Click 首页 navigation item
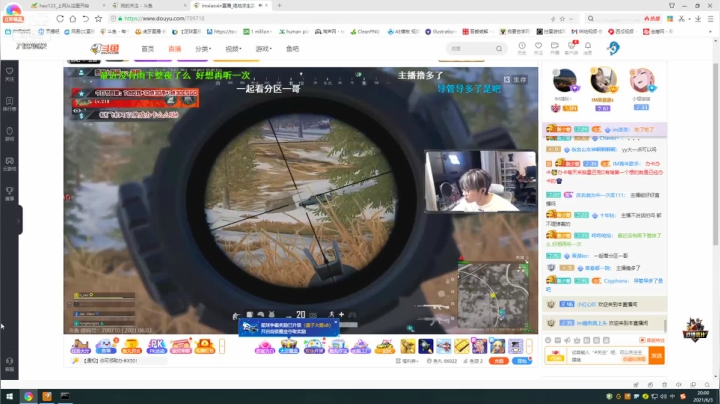Image resolution: width=720 pixels, height=404 pixels. pyautogui.click(x=147, y=49)
